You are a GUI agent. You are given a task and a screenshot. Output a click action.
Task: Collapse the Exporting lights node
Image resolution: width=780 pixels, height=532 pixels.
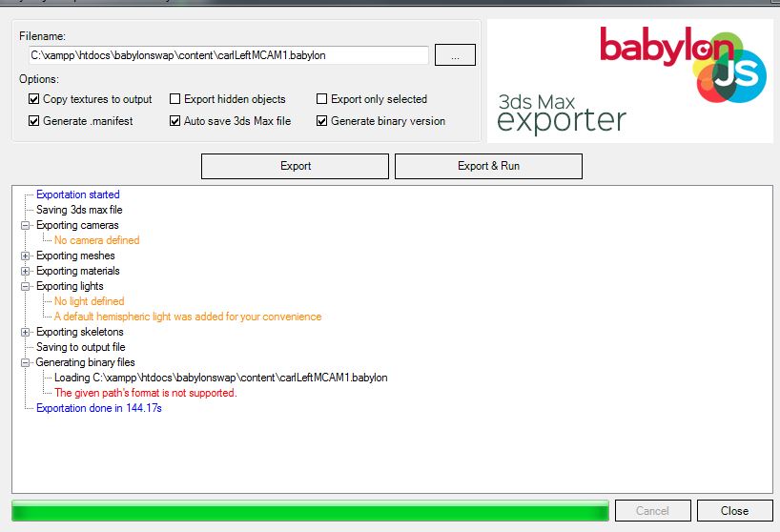pyautogui.click(x=25, y=286)
